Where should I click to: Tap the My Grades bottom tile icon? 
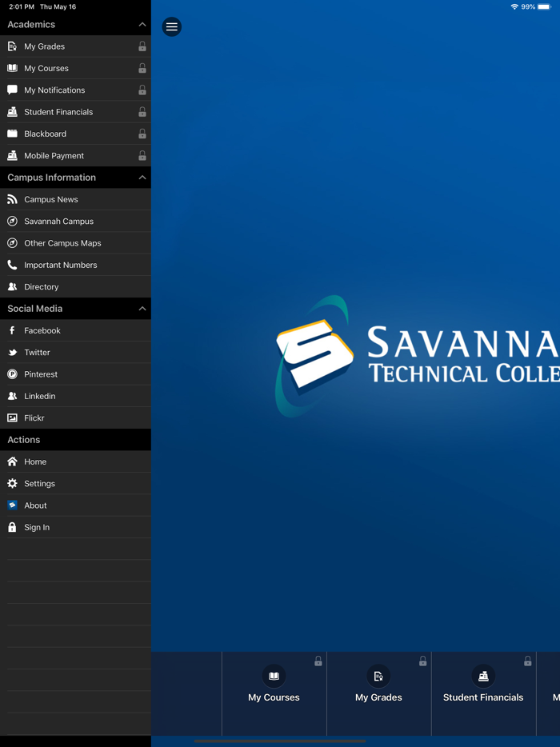pyautogui.click(x=378, y=676)
